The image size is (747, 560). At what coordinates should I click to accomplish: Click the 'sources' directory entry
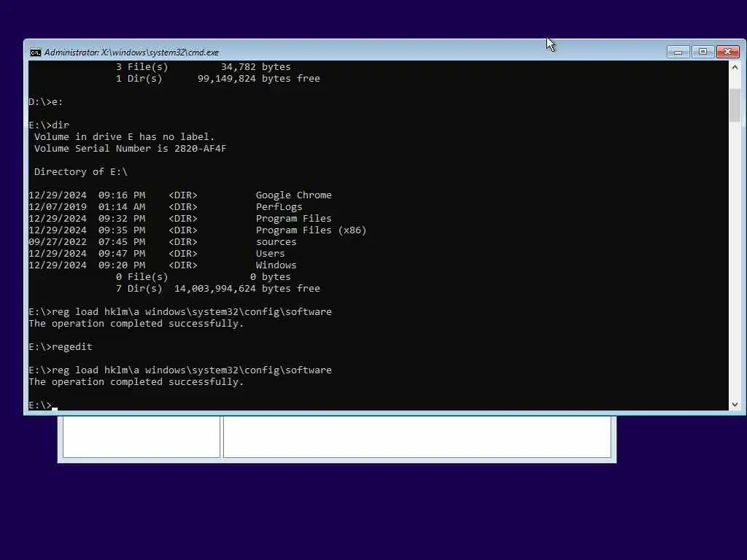276,241
